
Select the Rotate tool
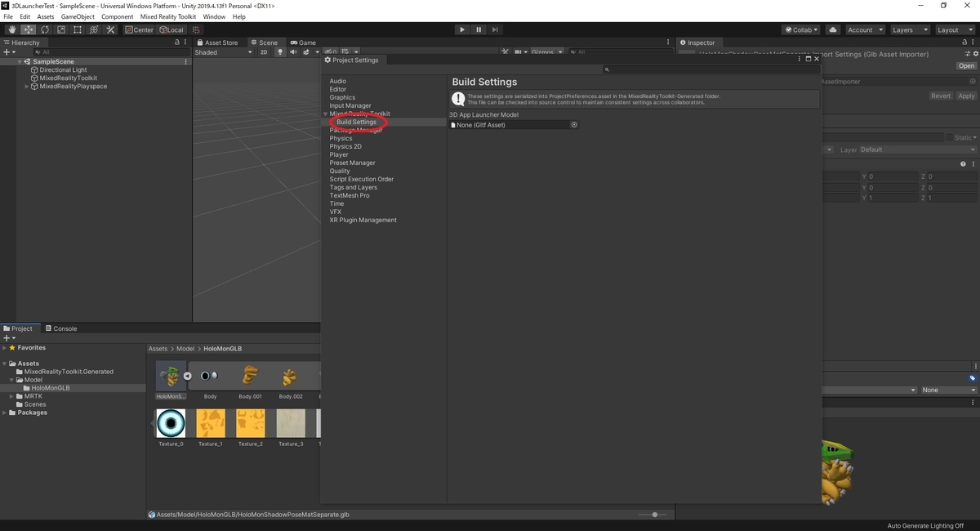(x=45, y=29)
